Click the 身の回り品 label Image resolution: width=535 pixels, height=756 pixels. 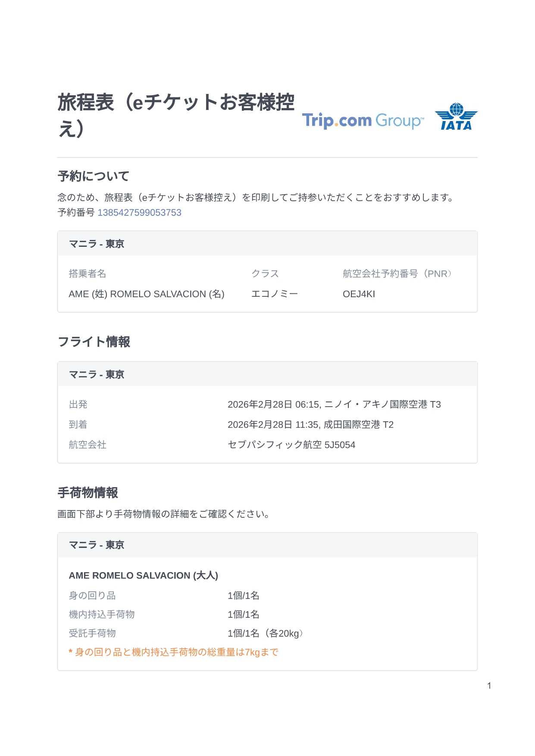92,596
